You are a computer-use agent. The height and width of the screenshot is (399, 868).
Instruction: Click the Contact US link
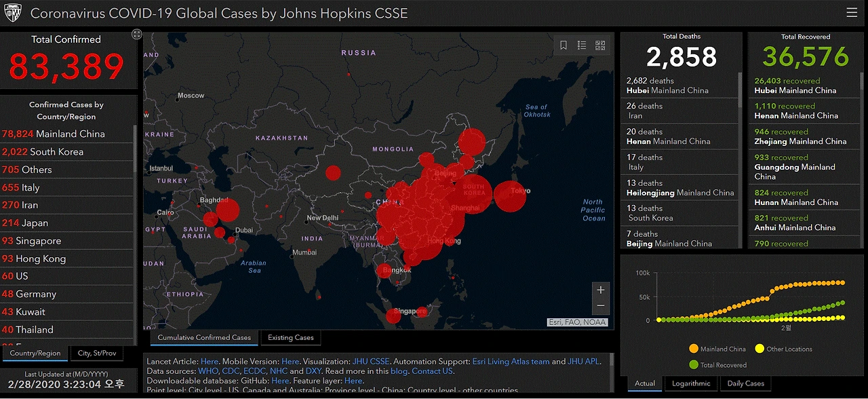pos(432,371)
